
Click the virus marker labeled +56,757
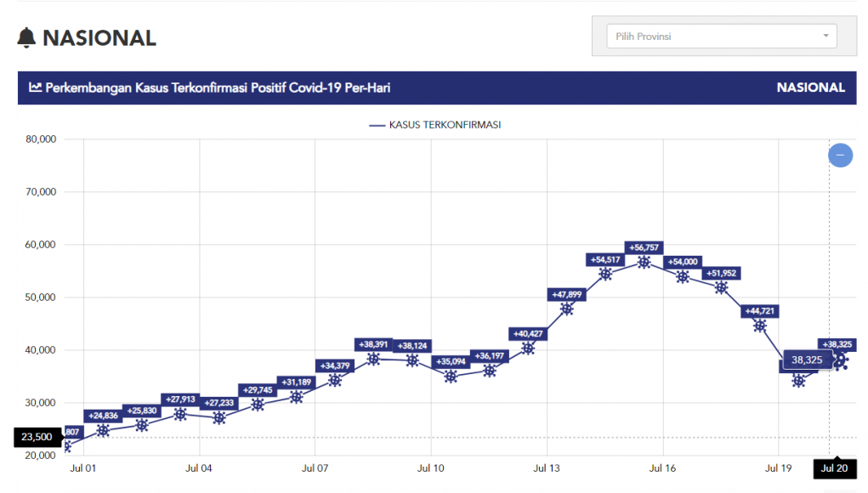pyautogui.click(x=644, y=262)
